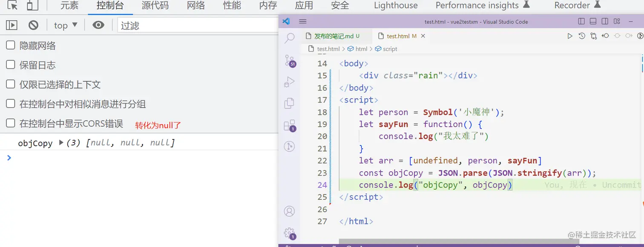The height and width of the screenshot is (247, 644).
Task: Switch to 发布的笔记.md editor tab
Action: 336,36
